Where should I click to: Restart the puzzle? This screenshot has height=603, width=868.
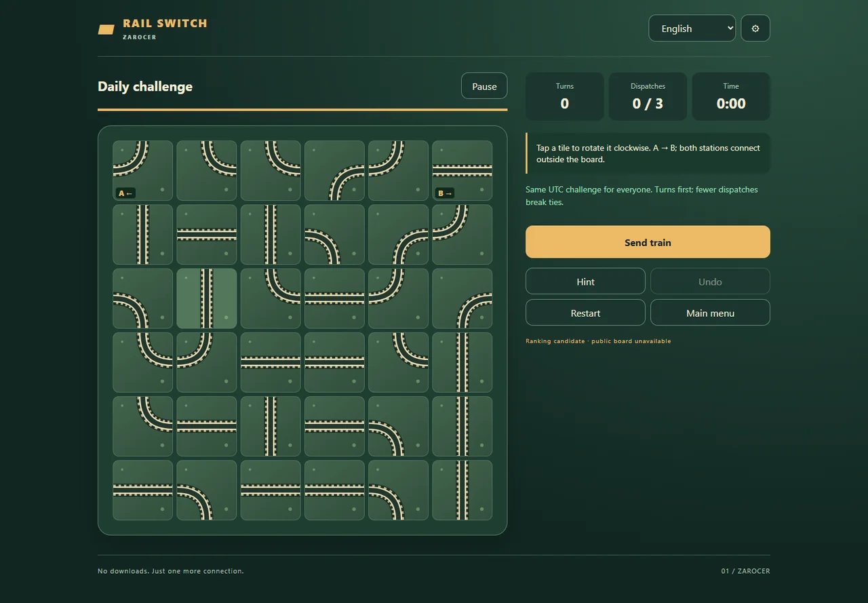tap(585, 313)
